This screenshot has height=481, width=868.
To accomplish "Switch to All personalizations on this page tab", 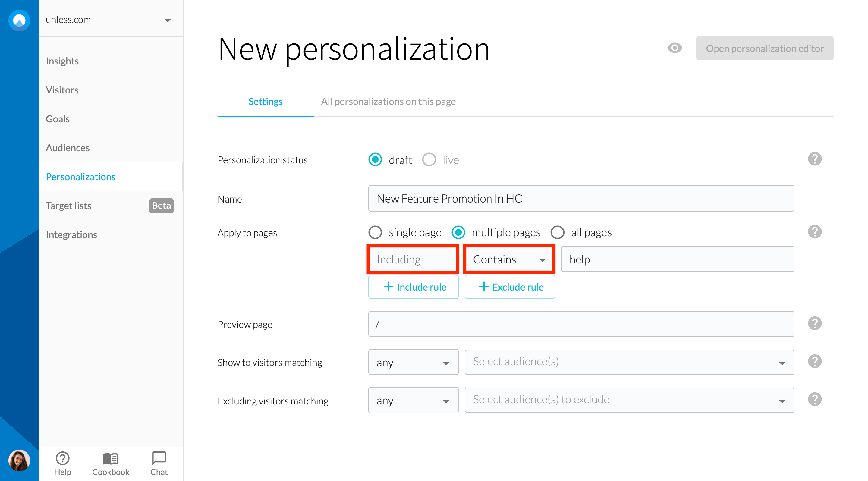I will pyautogui.click(x=388, y=101).
